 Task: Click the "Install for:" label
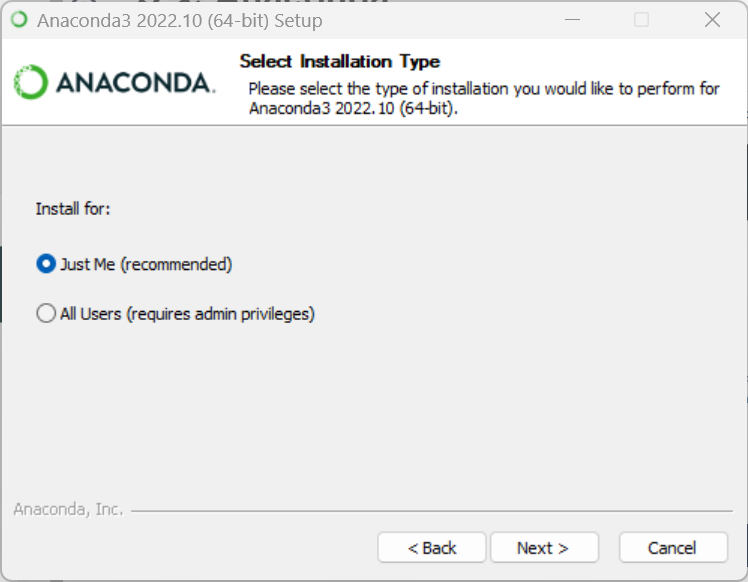coord(73,209)
